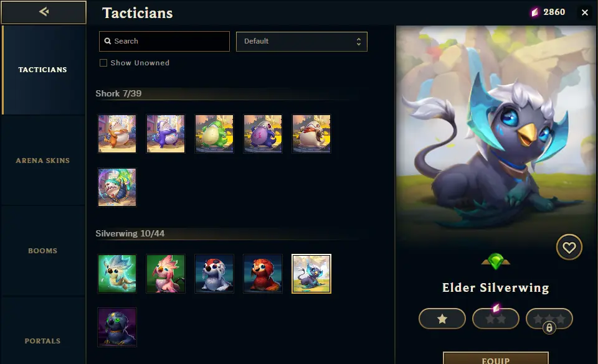The width and height of the screenshot is (598, 364).
Task: Select the two-star upgrade tier
Action: 495,319
